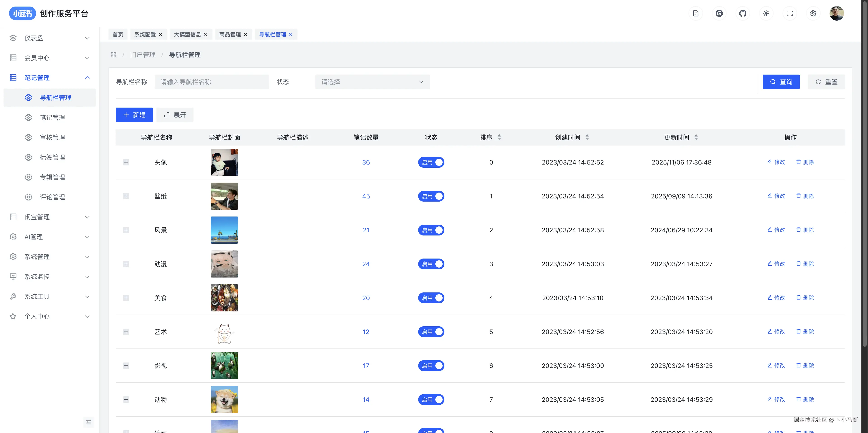Open the header settings gear icon
Image resolution: width=868 pixels, height=433 pixels.
(813, 14)
